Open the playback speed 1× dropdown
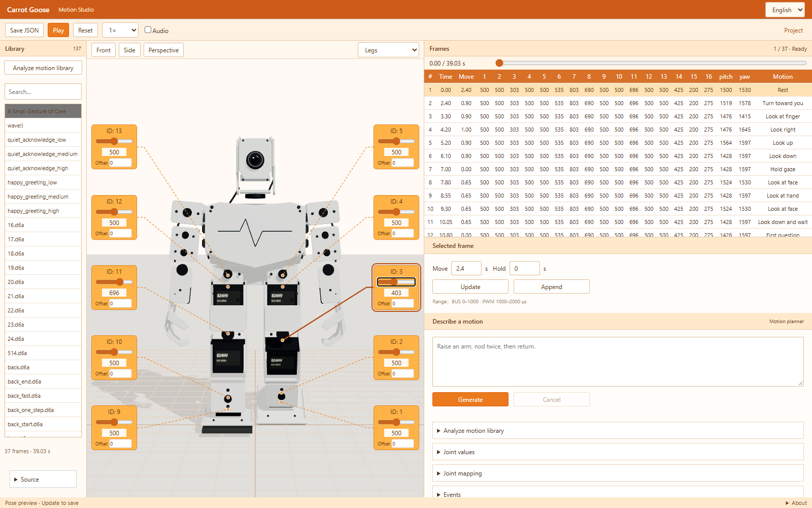 [120, 30]
